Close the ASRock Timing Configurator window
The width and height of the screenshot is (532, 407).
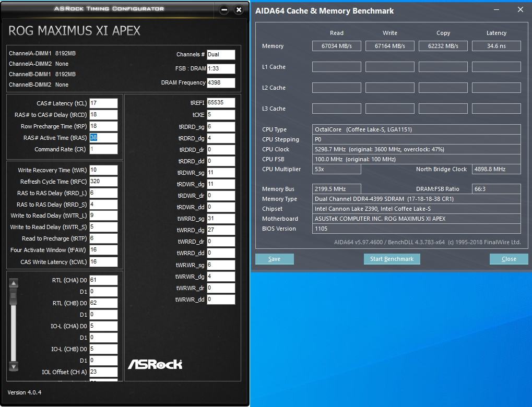pos(239,10)
